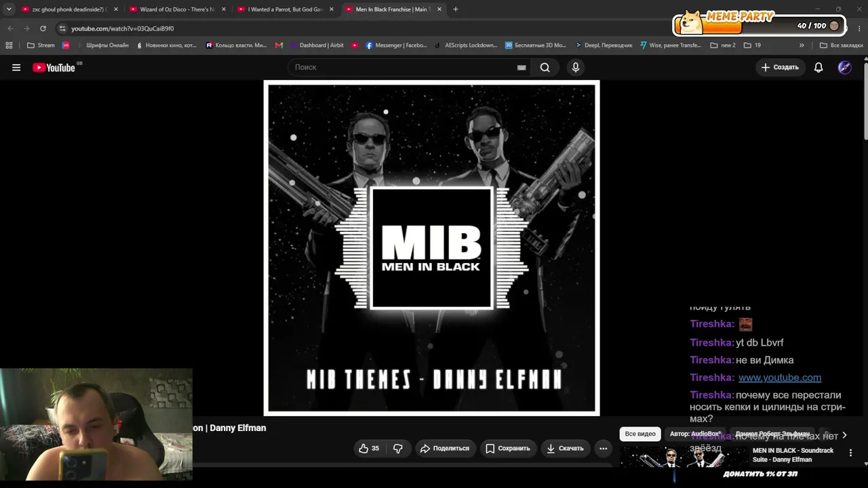Viewport: 868px width, 488px height.
Task: Show hidden bookmarks with double chevron
Action: 802,45
